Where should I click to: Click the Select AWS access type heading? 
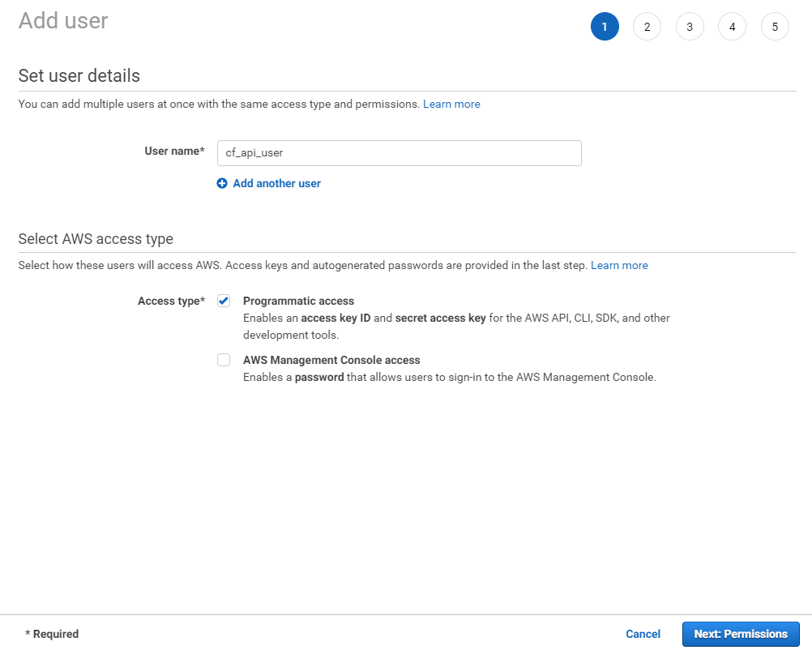pyautogui.click(x=96, y=239)
